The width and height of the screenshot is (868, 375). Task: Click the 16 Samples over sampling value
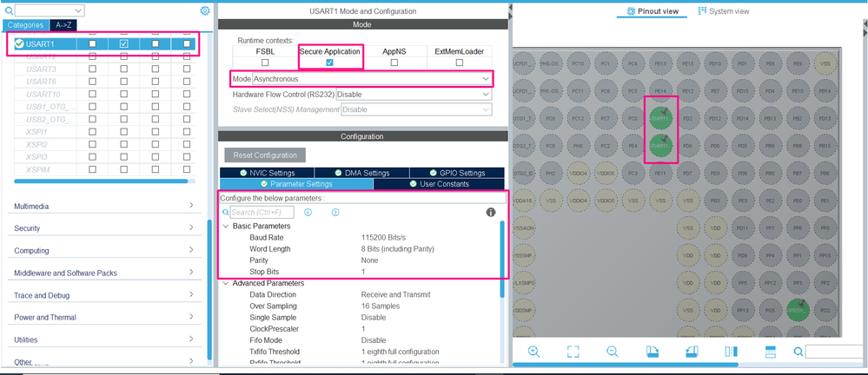[381, 306]
